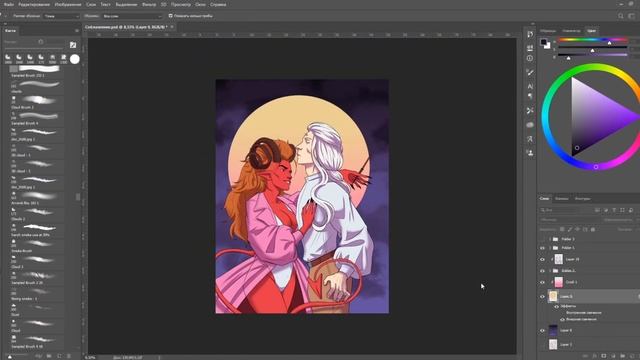Viewport: 640px width, 360px height.
Task: Open the Фильтр menu
Action: (149, 4)
